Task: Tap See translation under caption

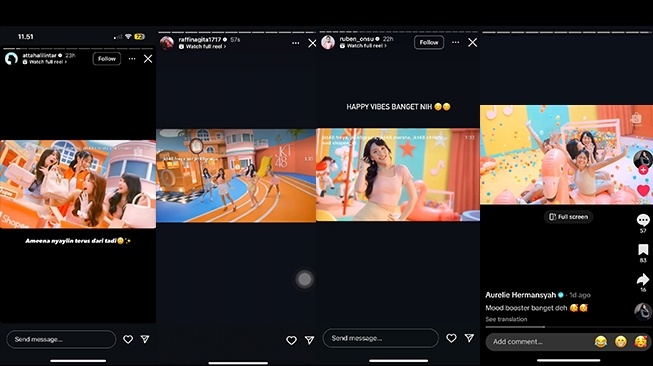Action: (x=506, y=319)
